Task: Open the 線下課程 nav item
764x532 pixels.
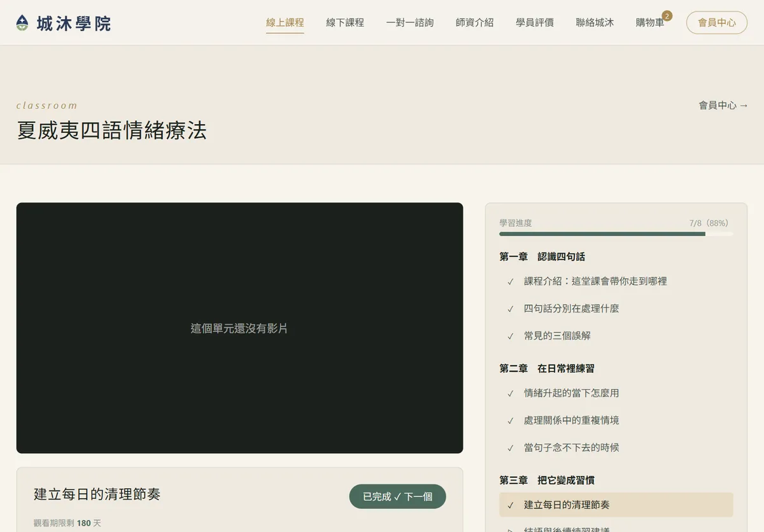Action: point(345,22)
